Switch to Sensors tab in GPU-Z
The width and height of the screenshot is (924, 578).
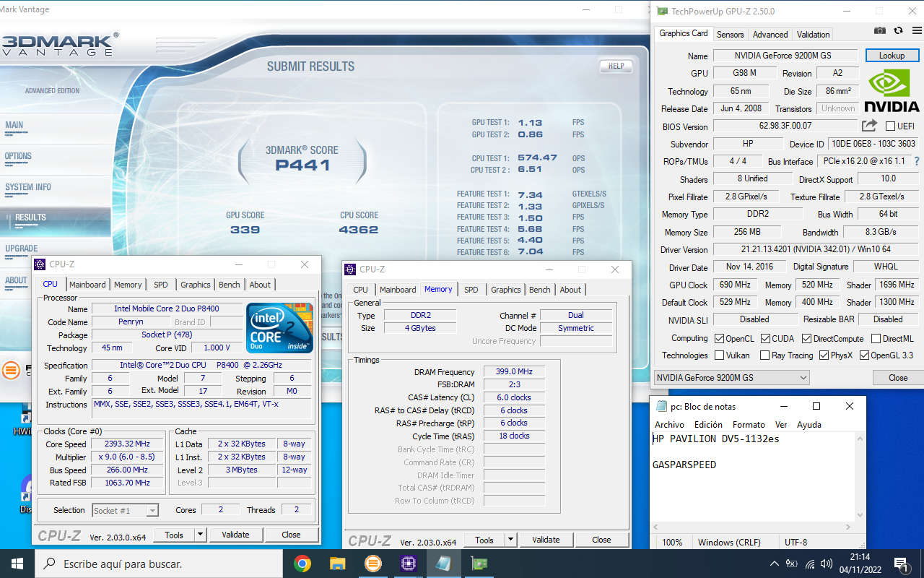(x=730, y=34)
